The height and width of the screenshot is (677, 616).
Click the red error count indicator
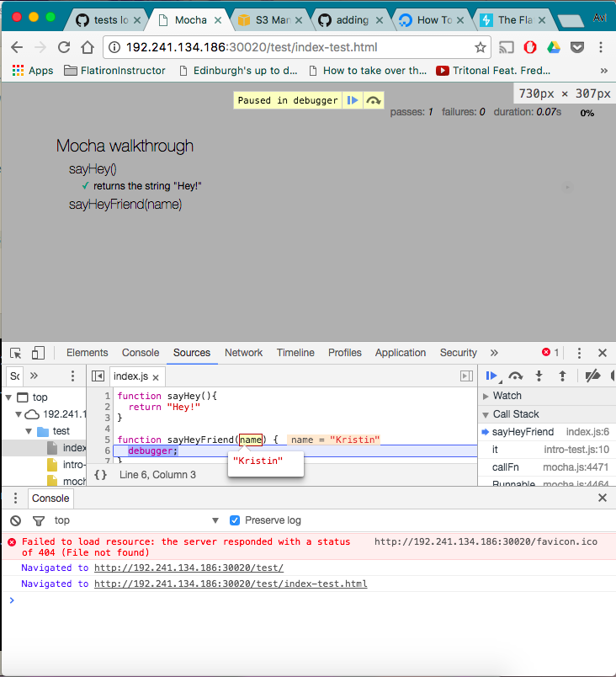[550, 352]
